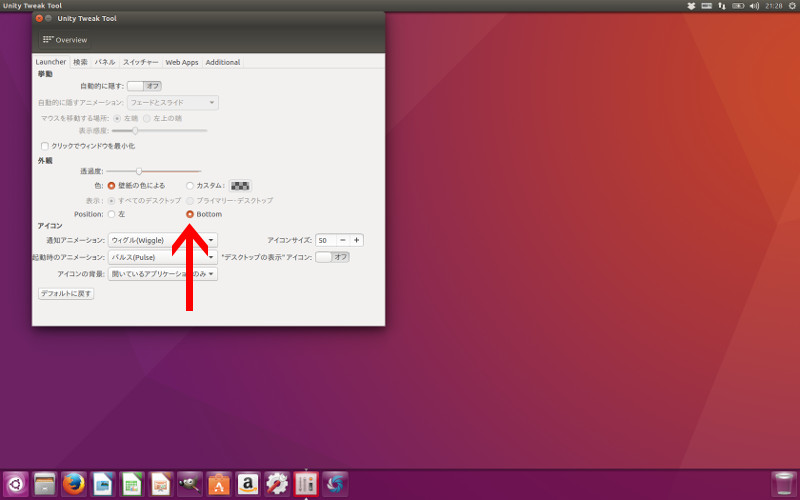
Task: Open the sound volume indicator
Action: coord(754,6)
